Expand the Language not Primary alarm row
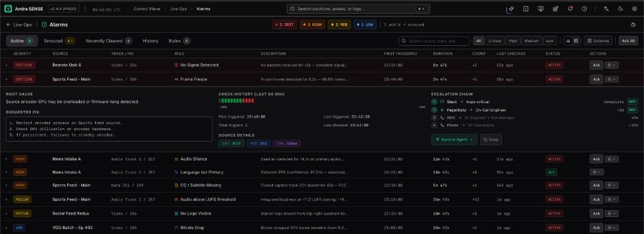This screenshot has height=234, width=644. (6, 172)
